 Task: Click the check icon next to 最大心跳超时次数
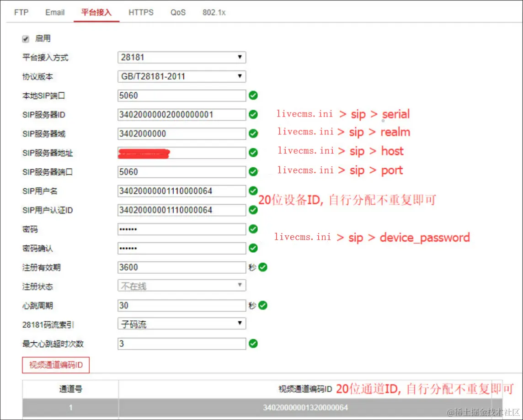click(253, 344)
